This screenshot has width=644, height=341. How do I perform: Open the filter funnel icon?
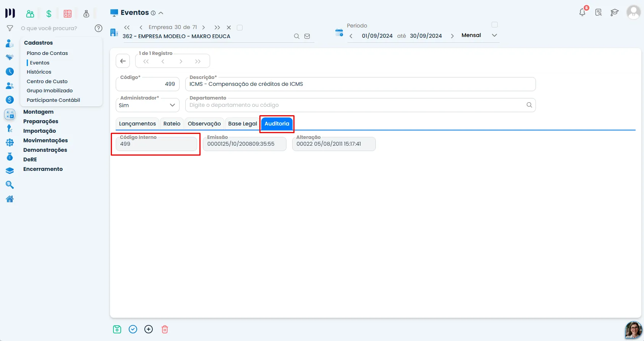coord(10,28)
